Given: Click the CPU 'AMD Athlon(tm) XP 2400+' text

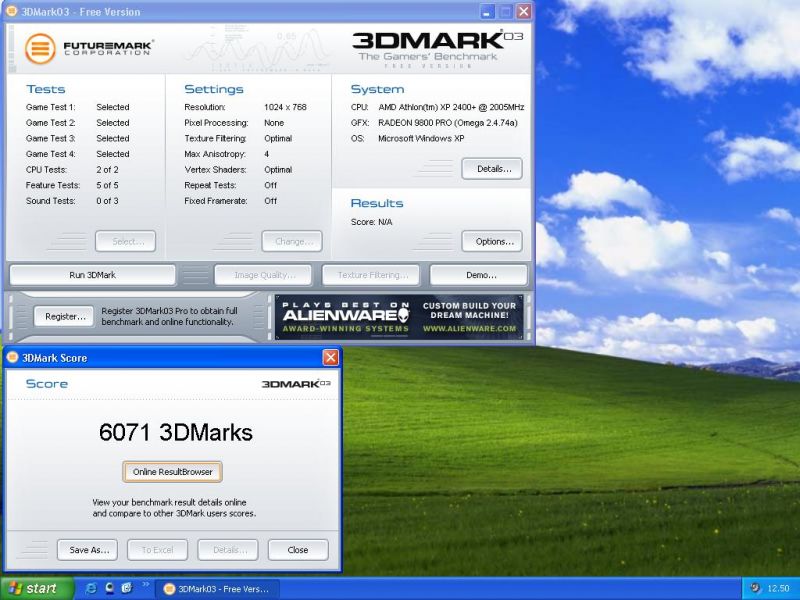Looking at the screenshot, I should 451,107.
